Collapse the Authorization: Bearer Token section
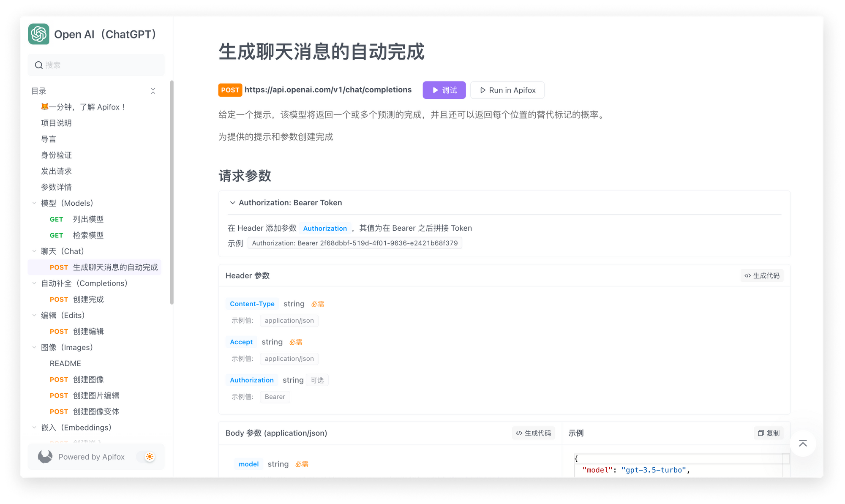 point(232,203)
